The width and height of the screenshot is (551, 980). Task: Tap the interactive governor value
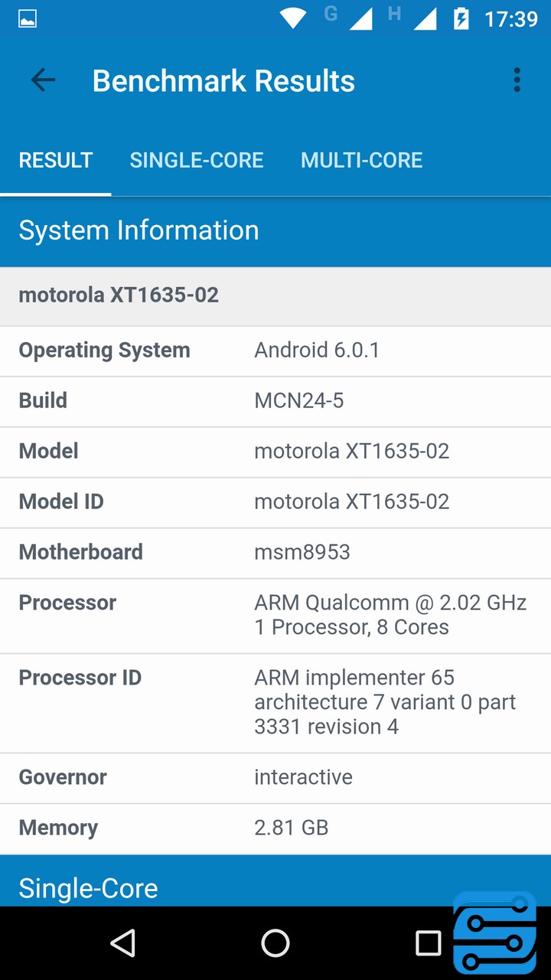click(x=303, y=777)
